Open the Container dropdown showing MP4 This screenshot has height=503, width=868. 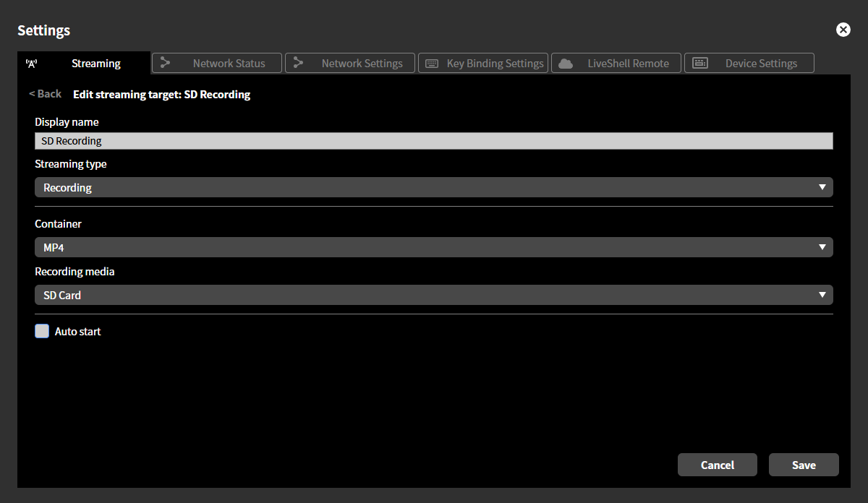click(434, 246)
